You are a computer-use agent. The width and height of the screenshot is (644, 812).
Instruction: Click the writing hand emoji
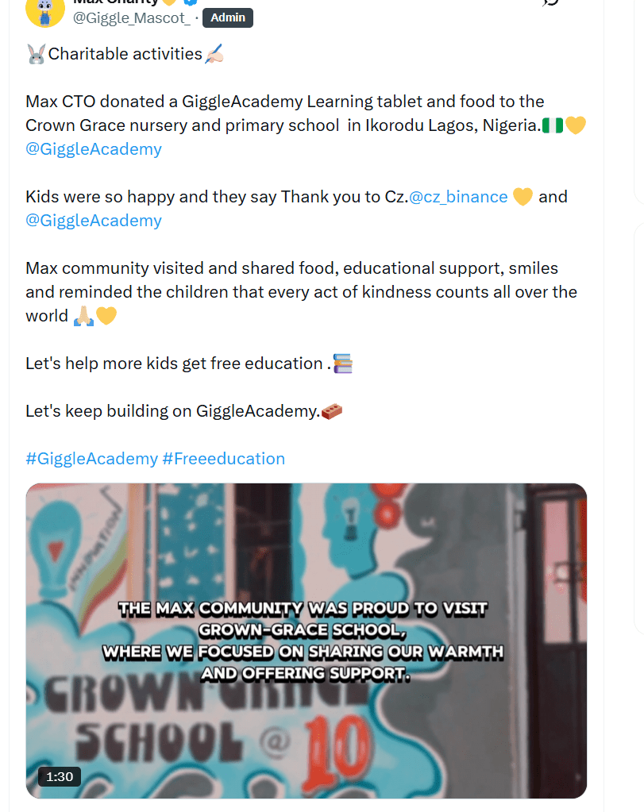214,54
